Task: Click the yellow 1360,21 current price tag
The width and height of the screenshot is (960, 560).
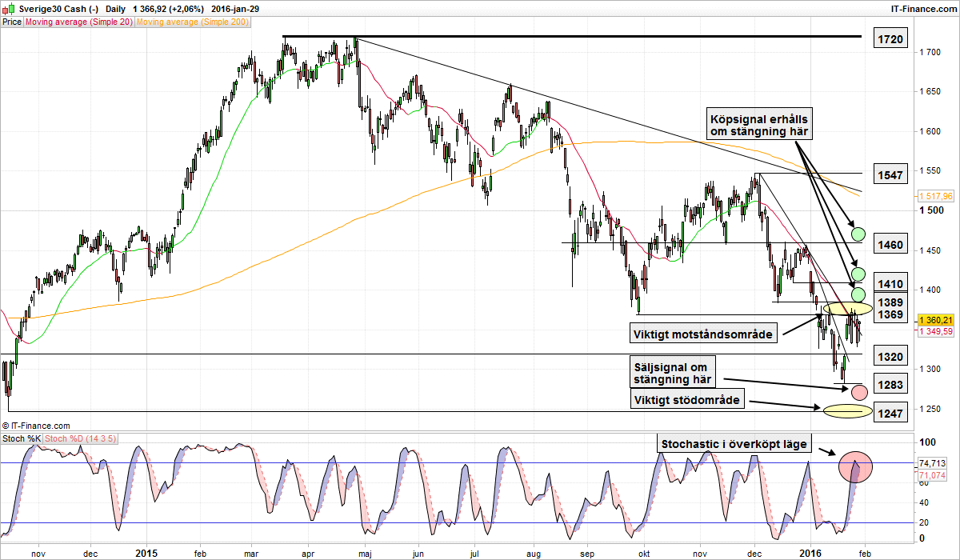Action: point(936,320)
